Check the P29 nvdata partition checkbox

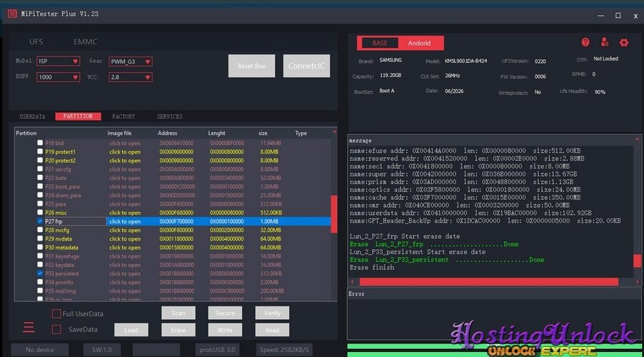tap(40, 238)
